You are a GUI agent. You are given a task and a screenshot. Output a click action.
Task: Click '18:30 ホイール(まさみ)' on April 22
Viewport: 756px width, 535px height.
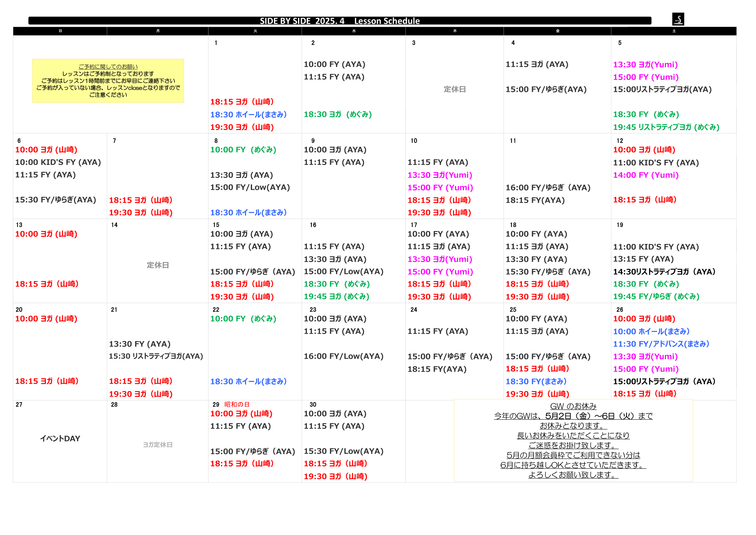pyautogui.click(x=249, y=381)
